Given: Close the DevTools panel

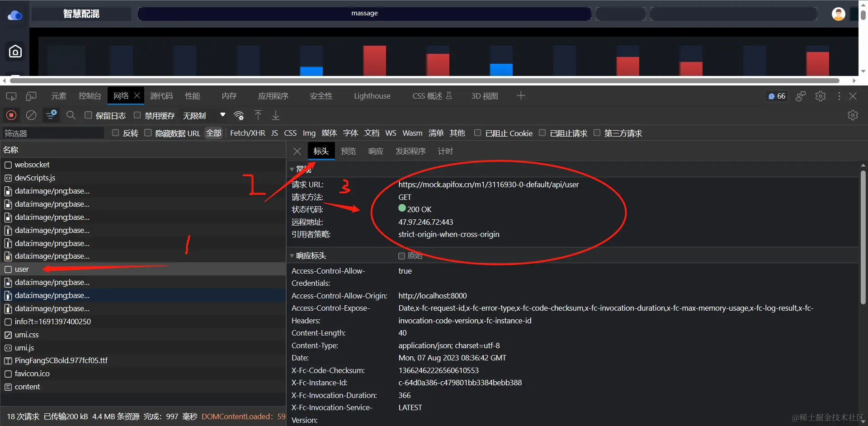Looking at the screenshot, I should (x=853, y=96).
